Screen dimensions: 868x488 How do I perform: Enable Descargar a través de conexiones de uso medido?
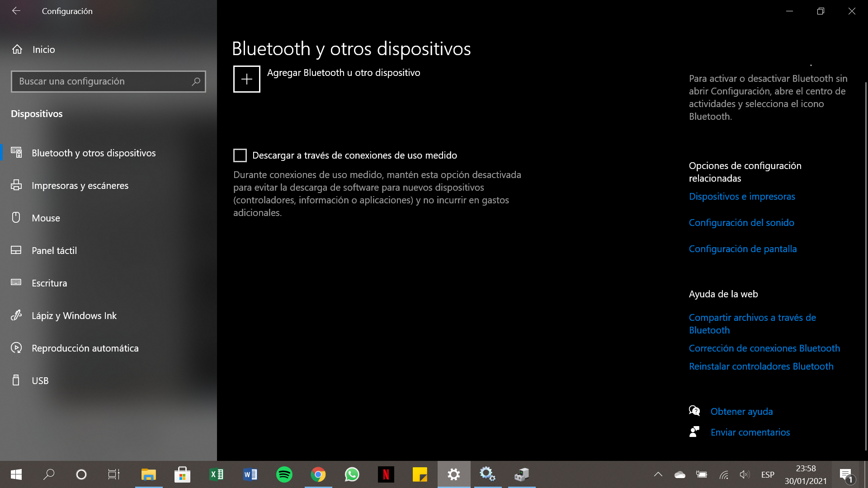tap(240, 155)
